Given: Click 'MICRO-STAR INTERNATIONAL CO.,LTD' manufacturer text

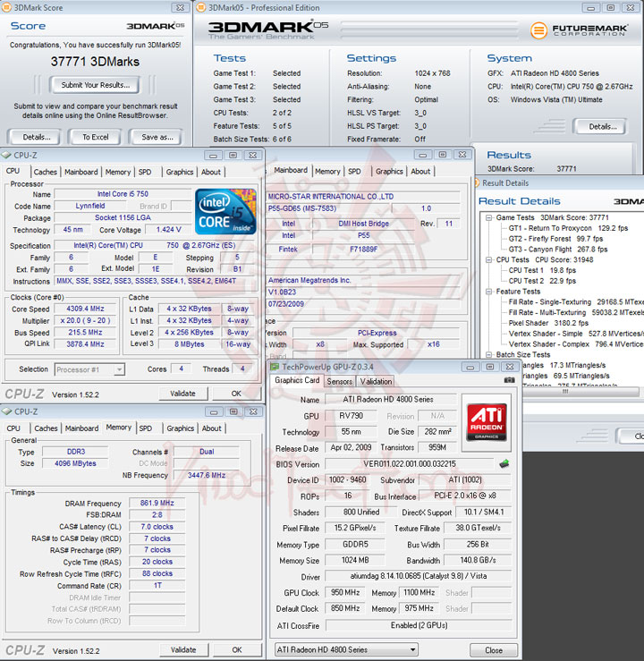Looking at the screenshot, I should (331, 197).
